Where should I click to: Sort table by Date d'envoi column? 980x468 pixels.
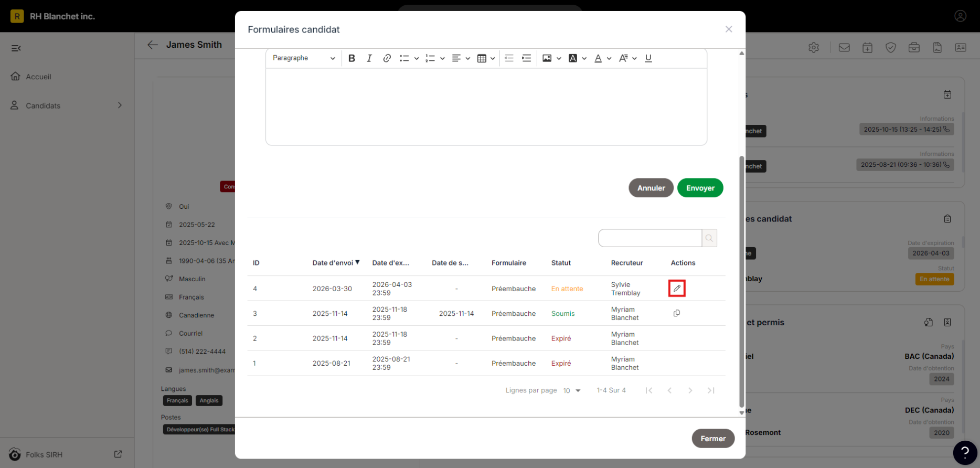(336, 263)
